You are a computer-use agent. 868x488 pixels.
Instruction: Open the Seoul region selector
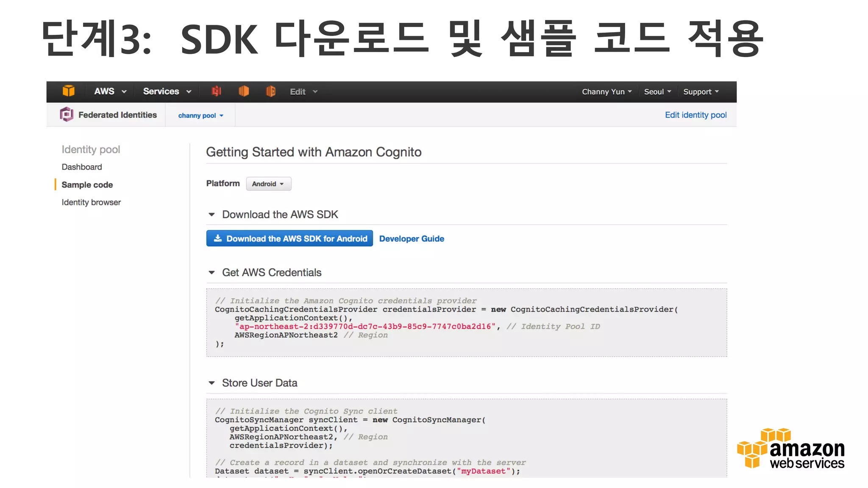click(x=657, y=92)
